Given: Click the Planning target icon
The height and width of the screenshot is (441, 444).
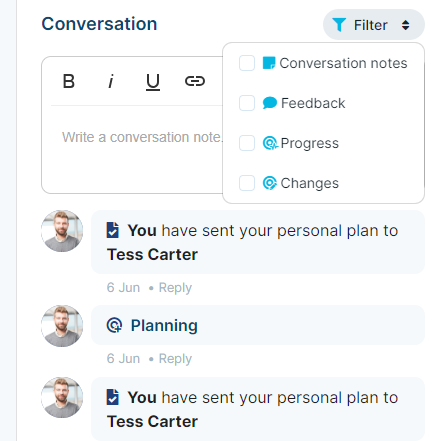Looking at the screenshot, I should [x=114, y=325].
